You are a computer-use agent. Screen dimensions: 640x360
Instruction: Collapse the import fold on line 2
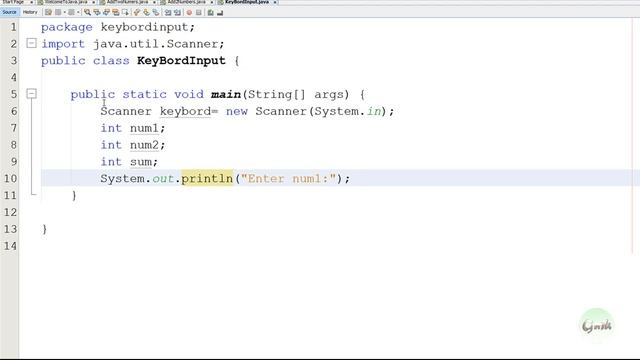tap(31, 43)
